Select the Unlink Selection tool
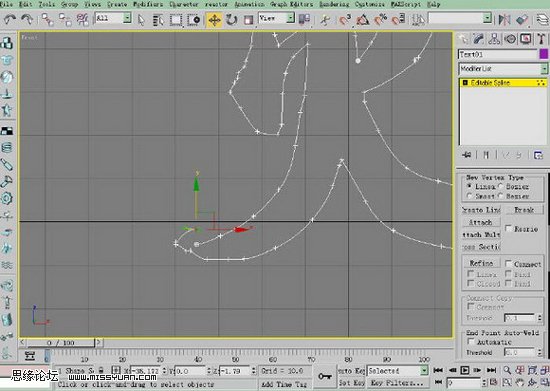 click(65, 19)
